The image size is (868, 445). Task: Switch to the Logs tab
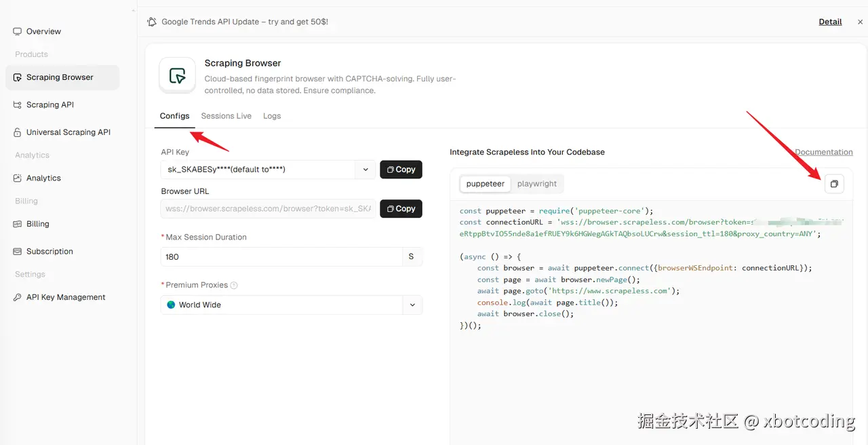(x=272, y=116)
